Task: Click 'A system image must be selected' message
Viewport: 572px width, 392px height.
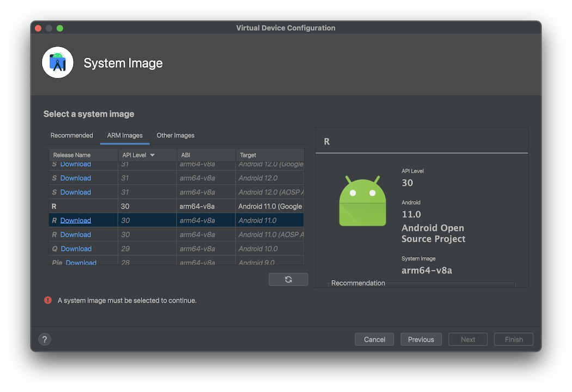Action: [127, 301]
